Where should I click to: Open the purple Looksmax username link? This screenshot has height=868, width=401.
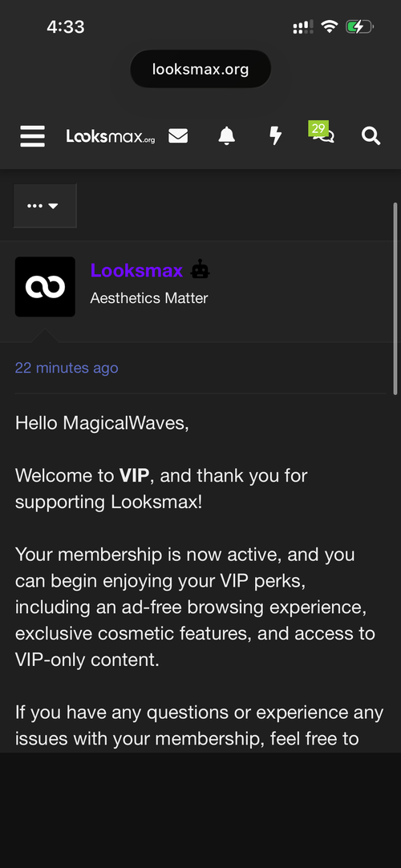tap(136, 270)
